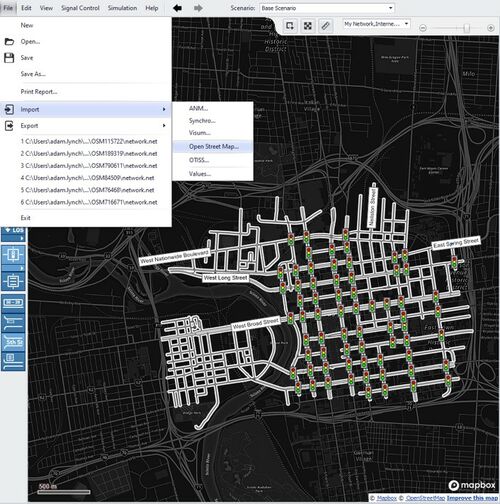
Task: Select Open Street Map... import option
Action: (213, 146)
